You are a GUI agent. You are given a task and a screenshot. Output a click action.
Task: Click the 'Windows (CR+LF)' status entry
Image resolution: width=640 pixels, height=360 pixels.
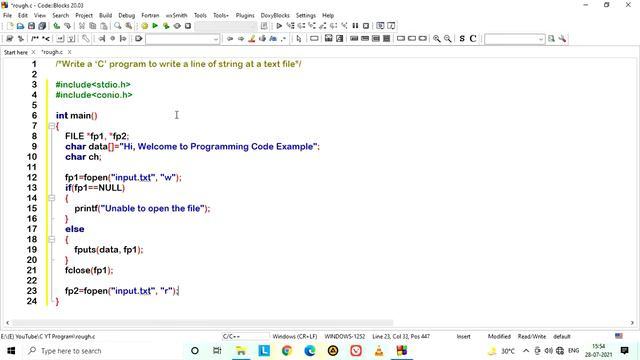[295, 336]
